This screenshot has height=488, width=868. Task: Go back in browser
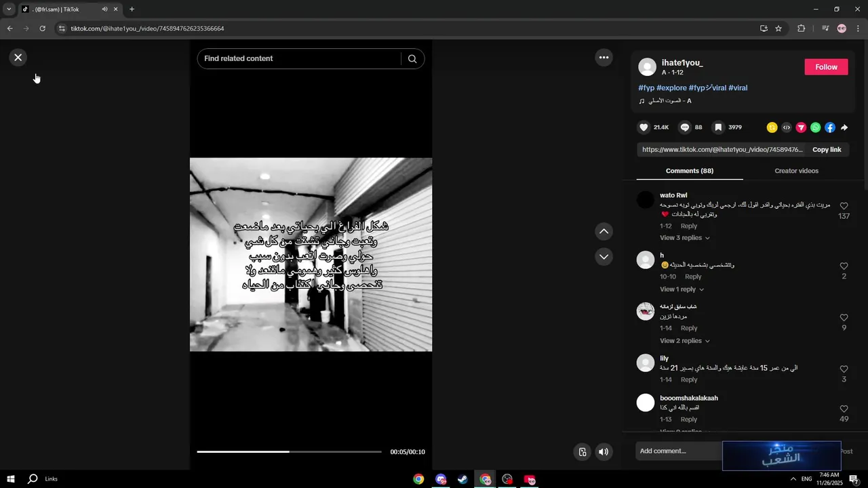click(x=9, y=28)
